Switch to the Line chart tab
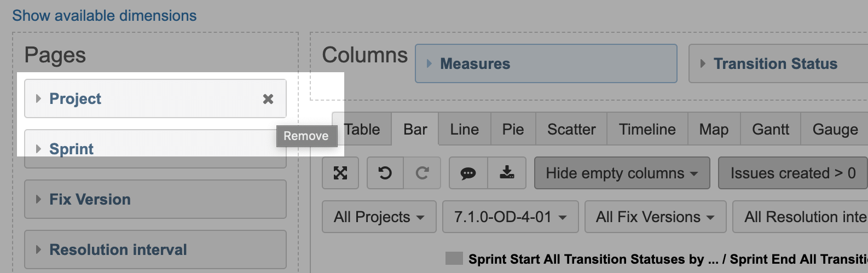The width and height of the screenshot is (868, 273). pyautogui.click(x=465, y=129)
